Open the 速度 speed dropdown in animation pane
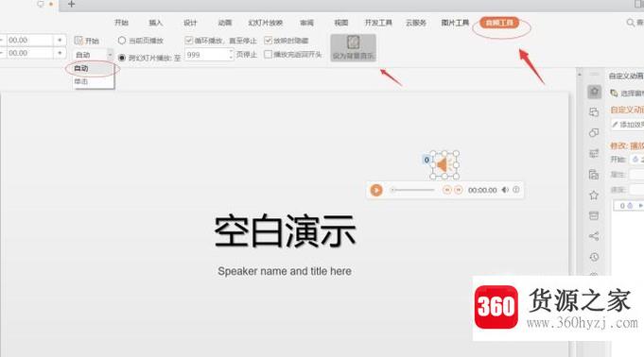 click(637, 190)
